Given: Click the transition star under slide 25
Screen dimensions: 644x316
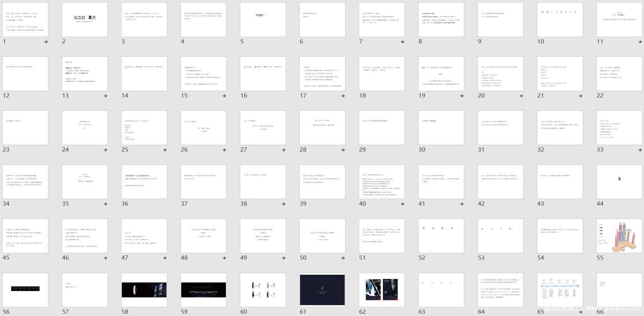Looking at the screenshot, I should click(165, 150).
